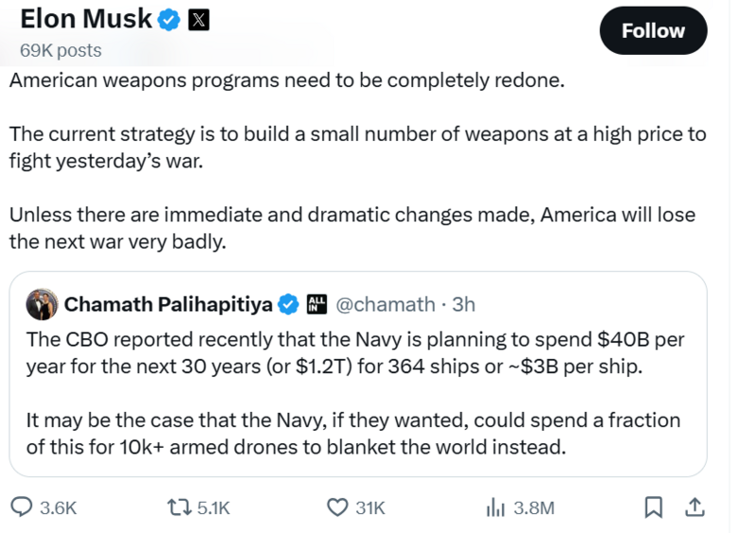756x533 pixels.
Task: Open the 3h timestamp on the quoted tweet
Action: tap(464, 304)
